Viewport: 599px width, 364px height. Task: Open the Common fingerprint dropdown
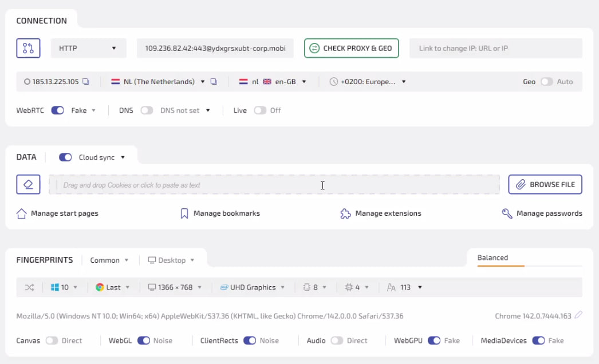[109, 260]
